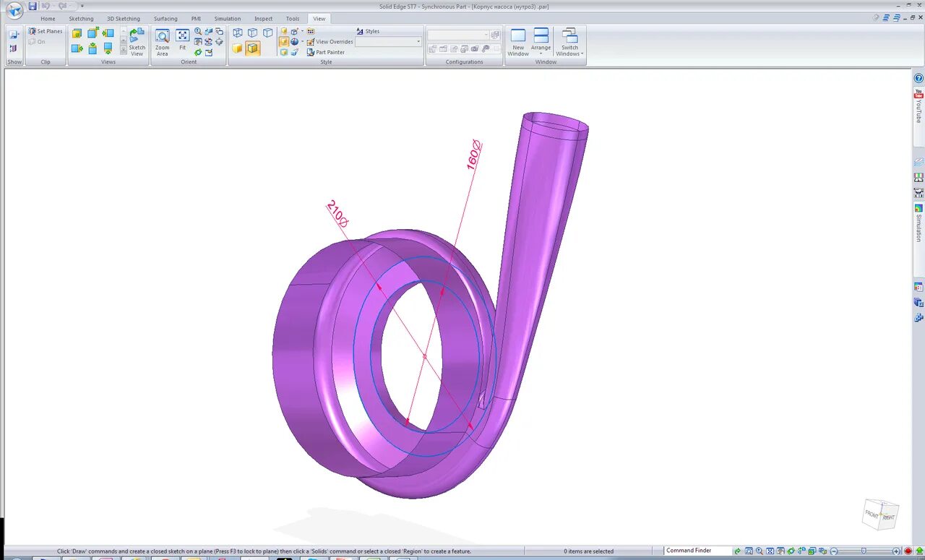The width and height of the screenshot is (925, 560).
Task: Select the 160 diameter dimension text
Action: [x=474, y=155]
